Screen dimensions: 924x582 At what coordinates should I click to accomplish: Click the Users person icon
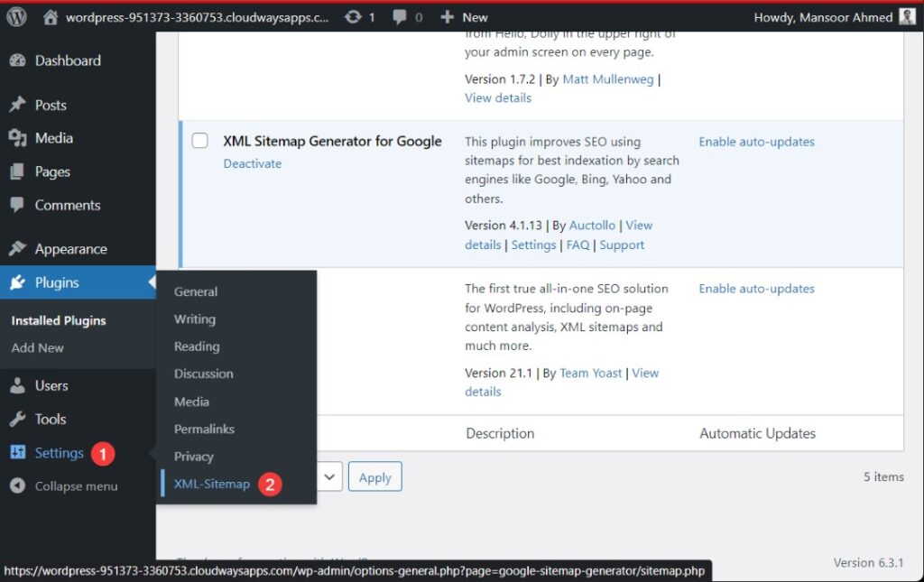point(18,385)
